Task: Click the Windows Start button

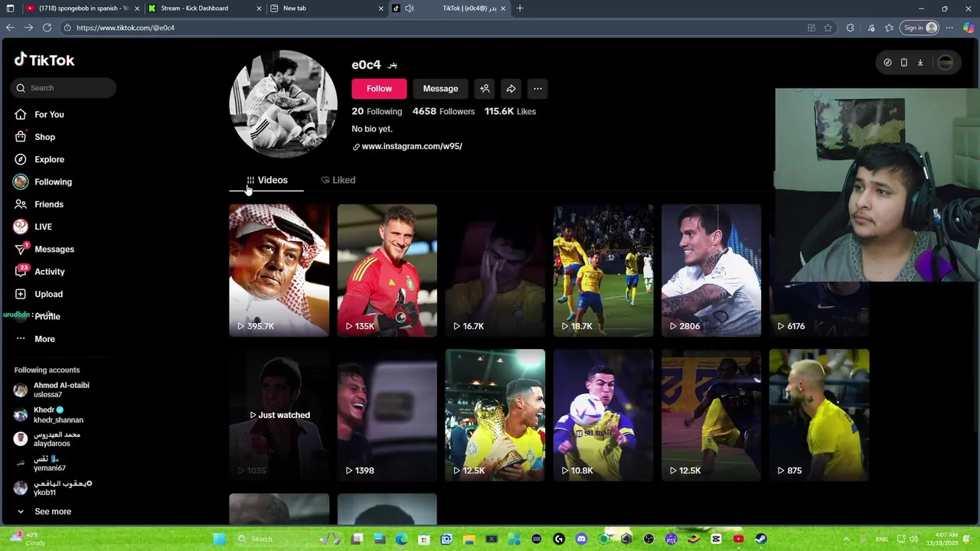Action: [x=219, y=539]
